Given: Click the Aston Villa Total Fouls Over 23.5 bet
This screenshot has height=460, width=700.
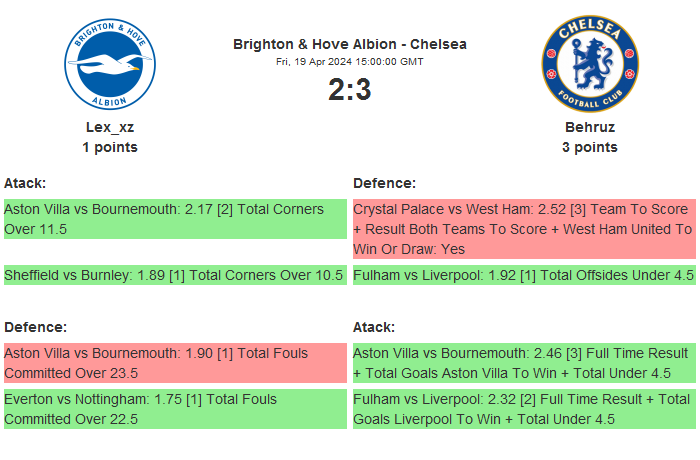Looking at the screenshot, I should point(174,363).
